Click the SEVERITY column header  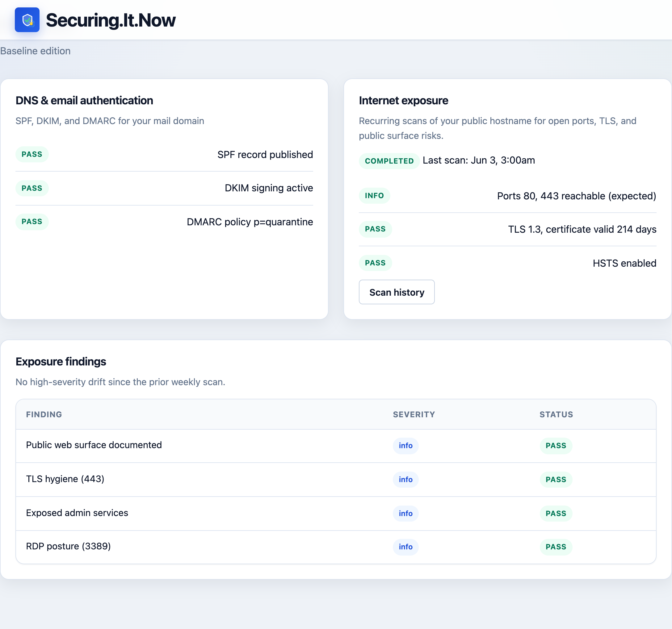(414, 414)
